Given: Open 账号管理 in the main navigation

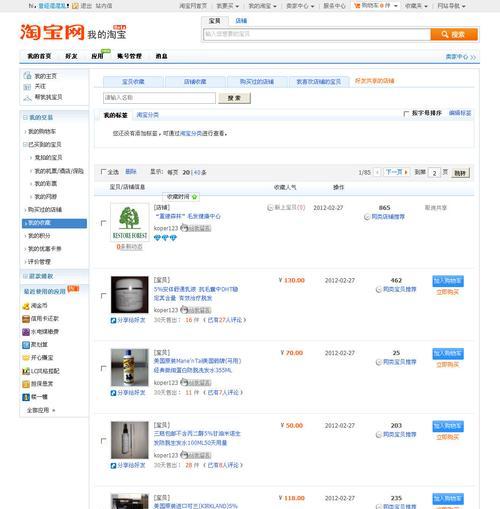Looking at the screenshot, I should click(129, 56).
